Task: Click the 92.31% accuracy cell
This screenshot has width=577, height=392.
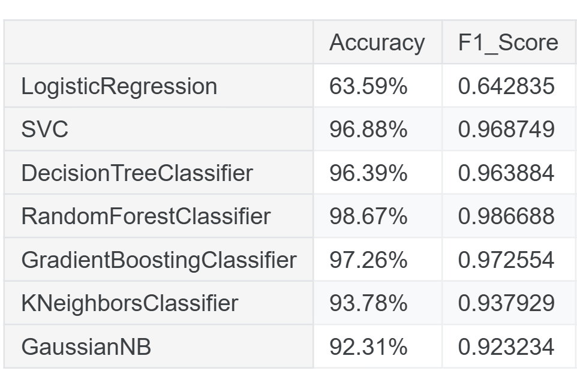Action: [x=377, y=346]
